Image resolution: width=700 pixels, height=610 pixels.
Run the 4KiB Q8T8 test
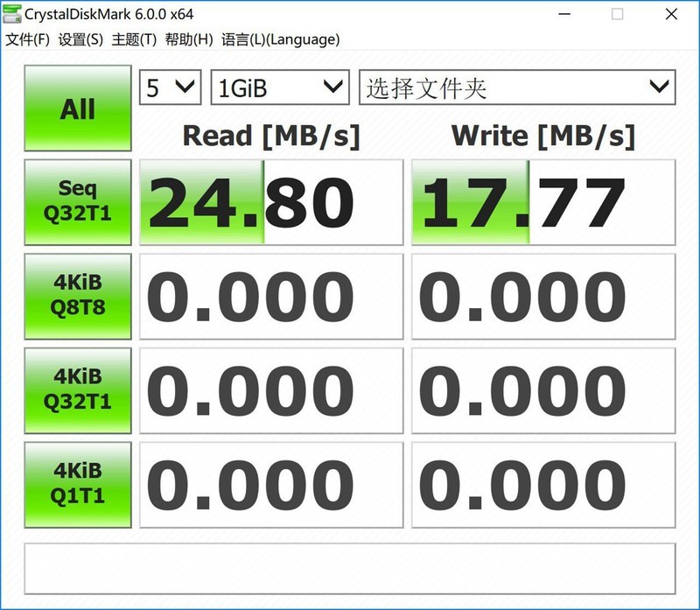(77, 297)
